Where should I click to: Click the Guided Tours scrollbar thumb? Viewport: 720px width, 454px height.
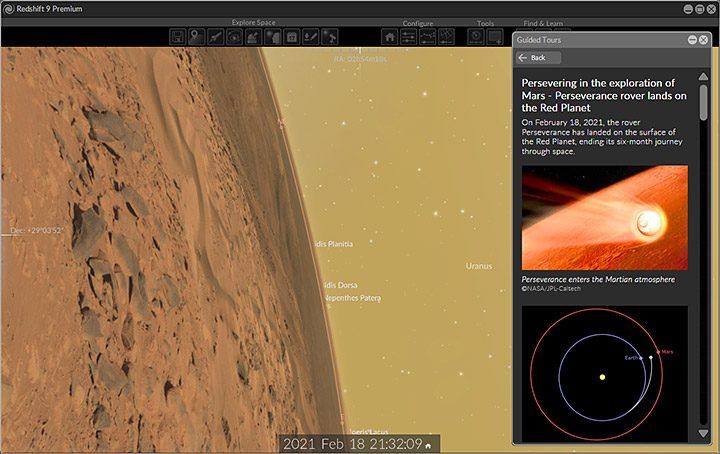(703, 102)
